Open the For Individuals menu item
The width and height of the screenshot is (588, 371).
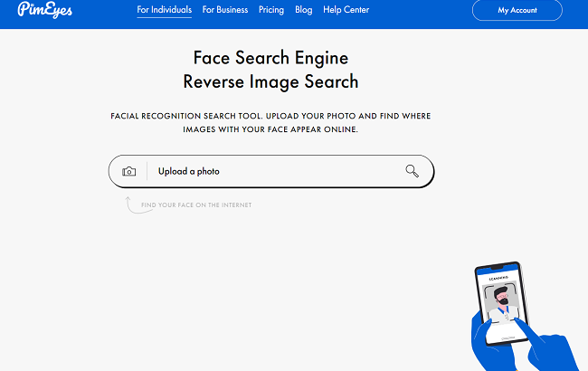(x=165, y=10)
